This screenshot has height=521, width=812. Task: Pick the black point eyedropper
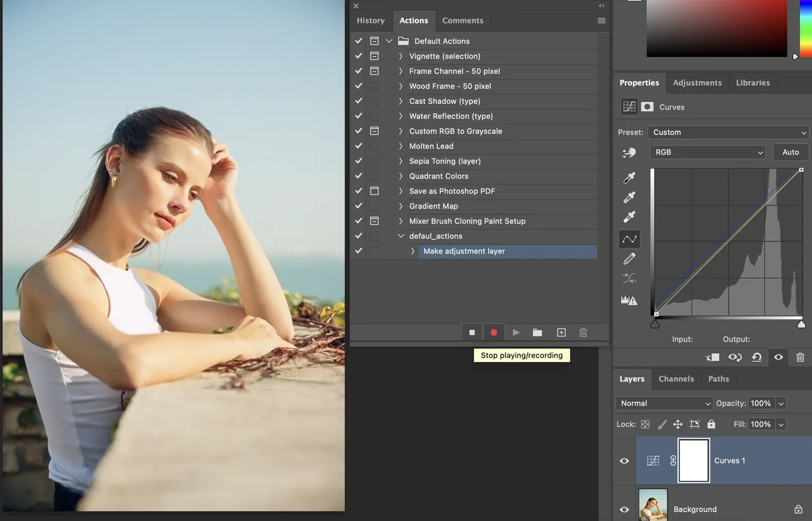629,178
